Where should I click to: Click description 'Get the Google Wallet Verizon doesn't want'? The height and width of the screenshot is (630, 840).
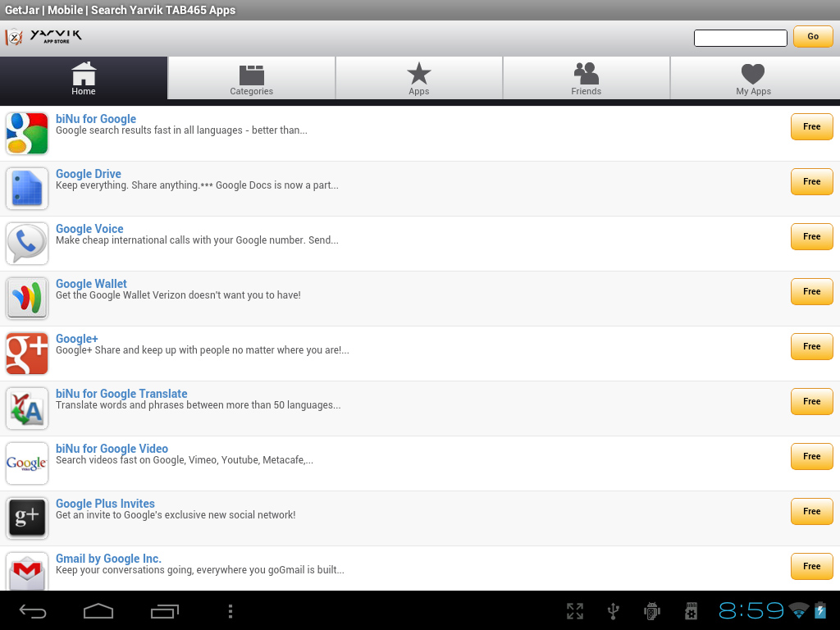coord(178,295)
